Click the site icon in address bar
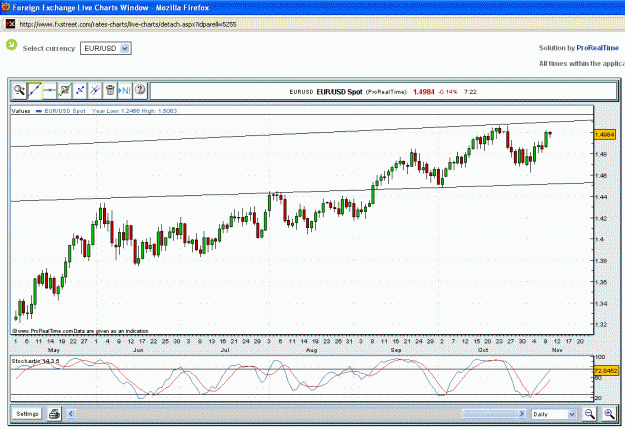The image size is (625, 429). 10,24
